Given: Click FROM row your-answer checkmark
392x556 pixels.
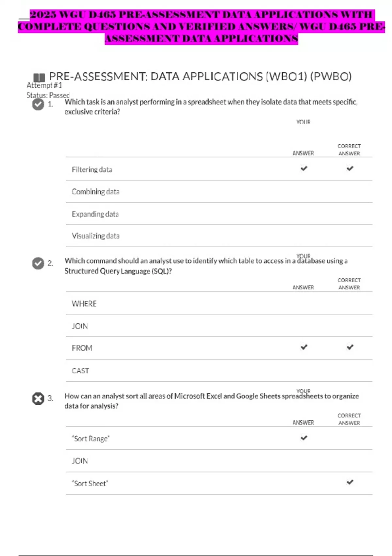Looking at the screenshot, I should 304,347.
